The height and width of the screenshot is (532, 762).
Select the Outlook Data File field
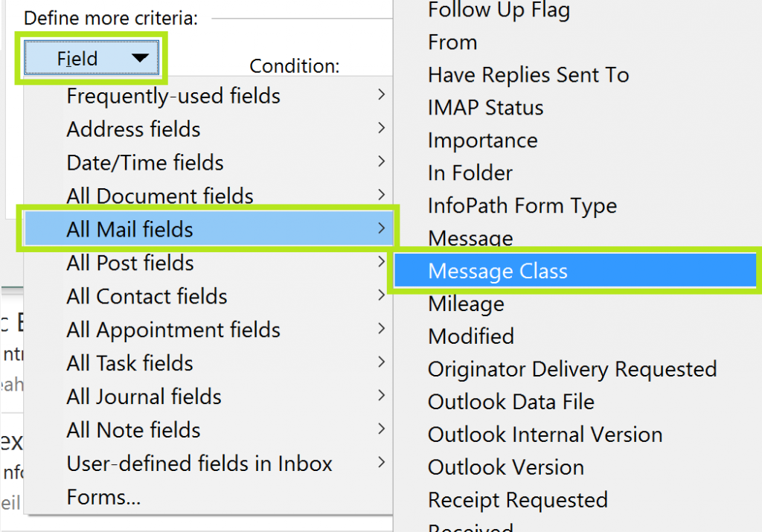[x=511, y=402]
